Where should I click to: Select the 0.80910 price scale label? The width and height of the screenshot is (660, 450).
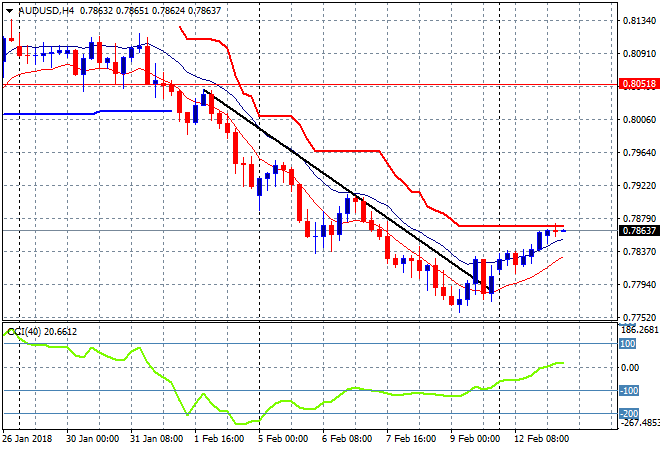click(x=639, y=53)
